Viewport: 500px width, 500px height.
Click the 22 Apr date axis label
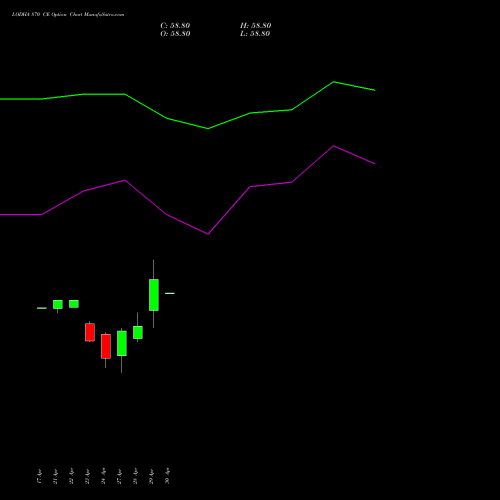point(71,476)
